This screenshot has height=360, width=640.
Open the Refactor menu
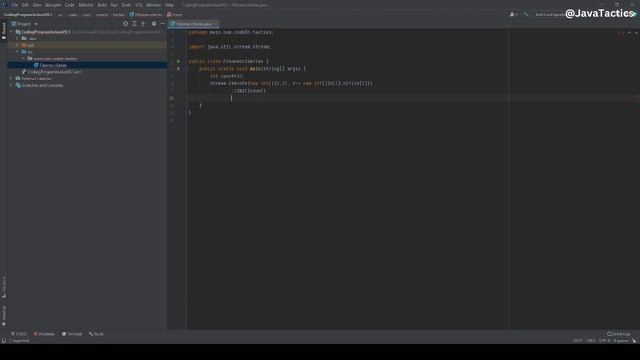coord(86,5)
